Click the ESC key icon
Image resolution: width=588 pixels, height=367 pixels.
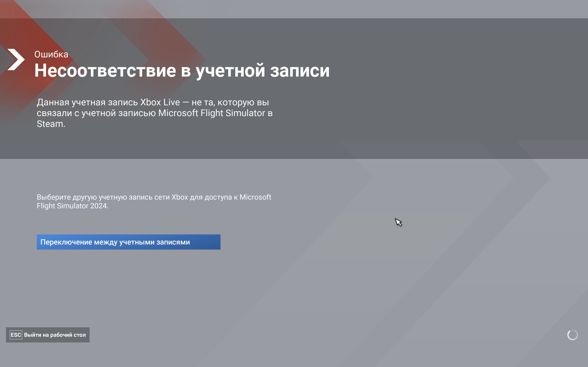point(16,335)
